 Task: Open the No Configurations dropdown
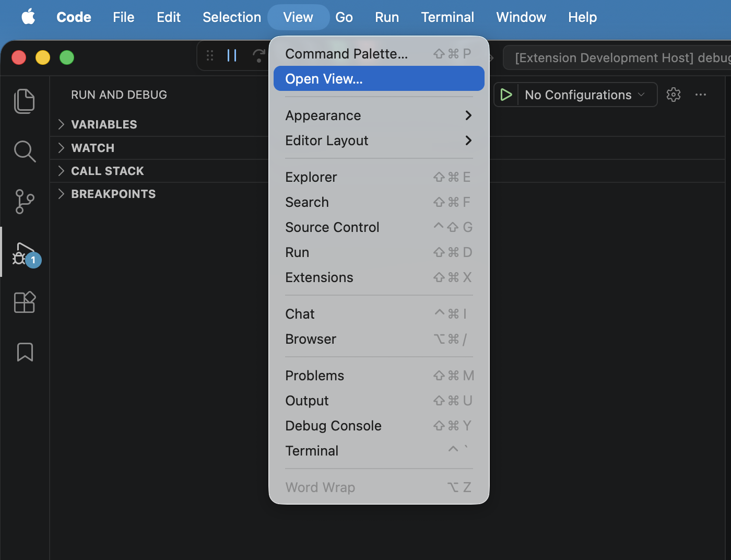click(585, 95)
